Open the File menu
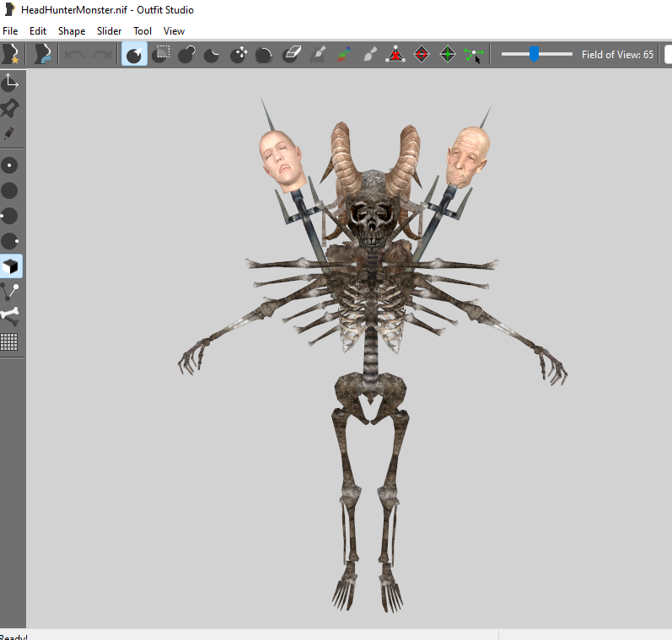672x640 pixels. tap(10, 31)
